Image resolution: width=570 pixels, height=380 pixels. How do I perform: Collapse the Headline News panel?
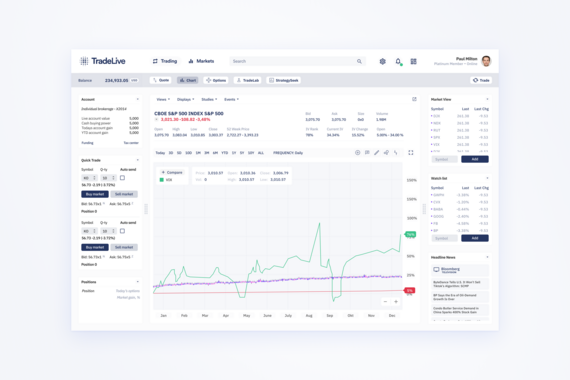point(487,257)
